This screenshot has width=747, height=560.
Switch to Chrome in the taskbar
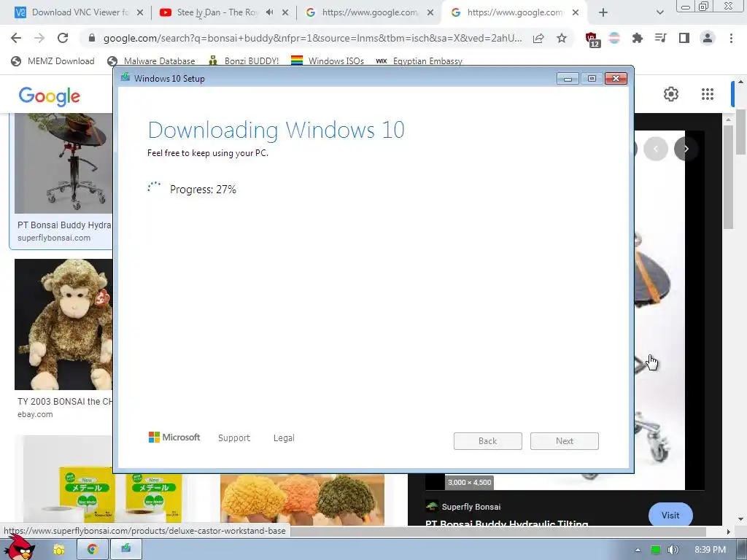93,550
